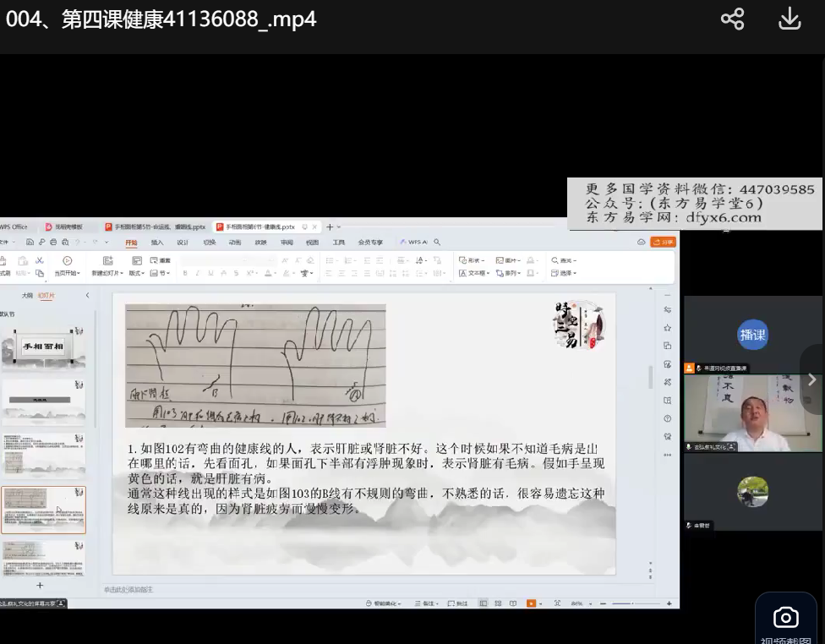Click the new slide icon
The height and width of the screenshot is (644, 825).
[x=107, y=261]
